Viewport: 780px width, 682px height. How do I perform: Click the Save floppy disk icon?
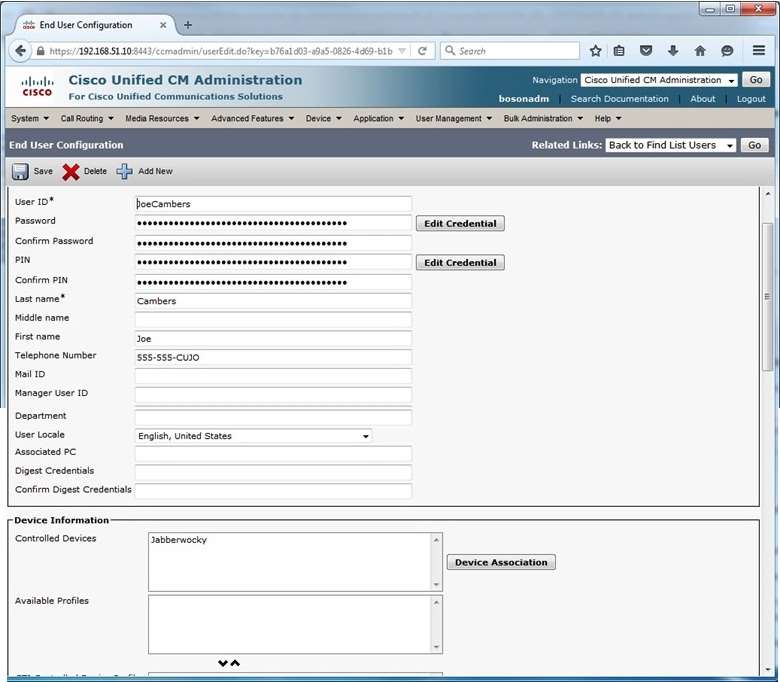(20, 172)
